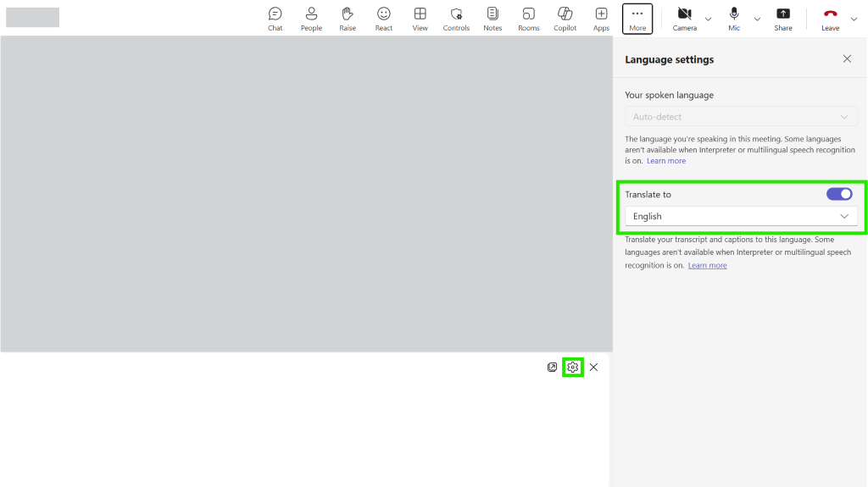Close the Language settings panel
This screenshot has width=868, height=487.
[x=847, y=58]
